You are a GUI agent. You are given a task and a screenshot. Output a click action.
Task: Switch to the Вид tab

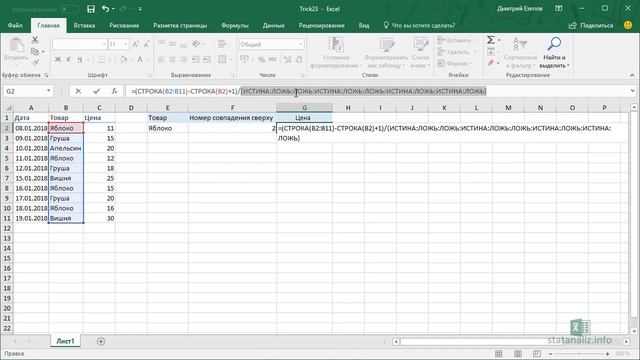click(x=364, y=25)
